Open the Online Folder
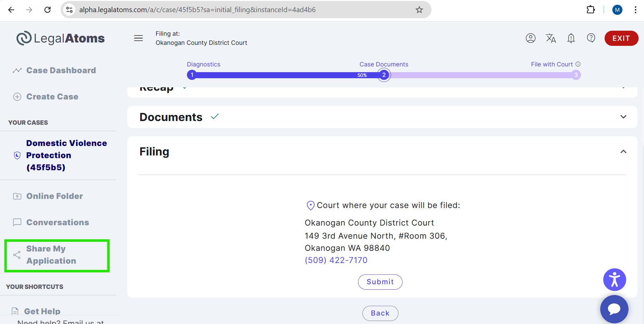This screenshot has height=324, width=644. [x=55, y=196]
